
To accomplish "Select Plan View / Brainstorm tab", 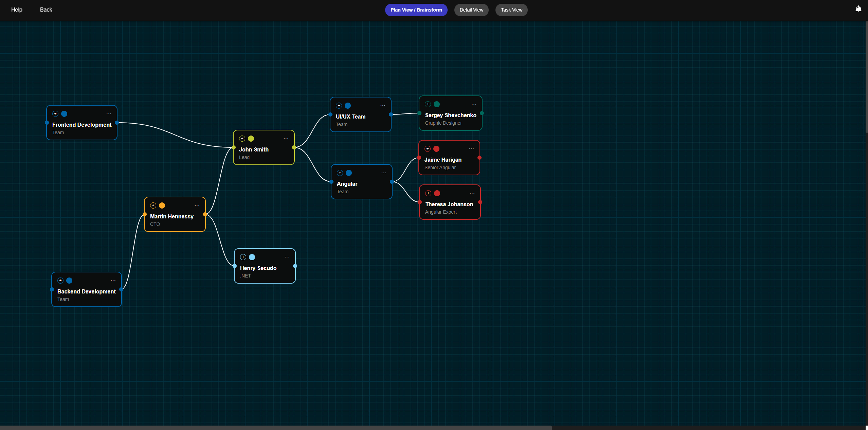I will coord(416,10).
